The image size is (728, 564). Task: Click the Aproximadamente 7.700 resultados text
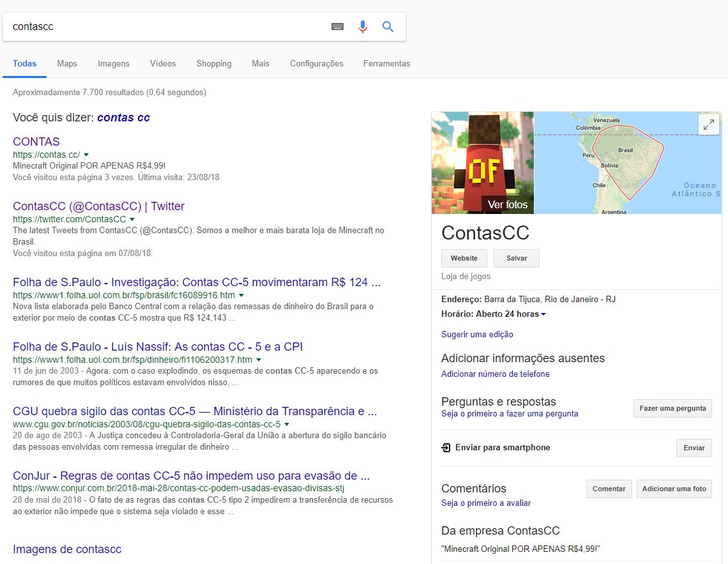coord(110,93)
